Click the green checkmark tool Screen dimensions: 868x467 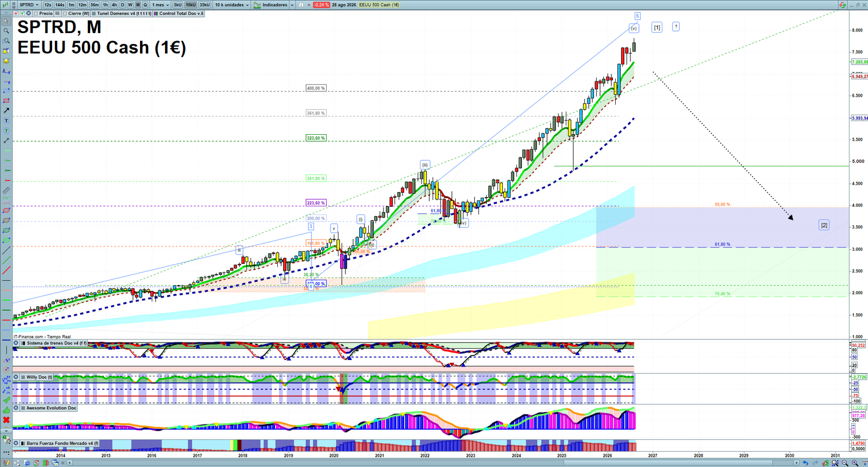(7, 401)
